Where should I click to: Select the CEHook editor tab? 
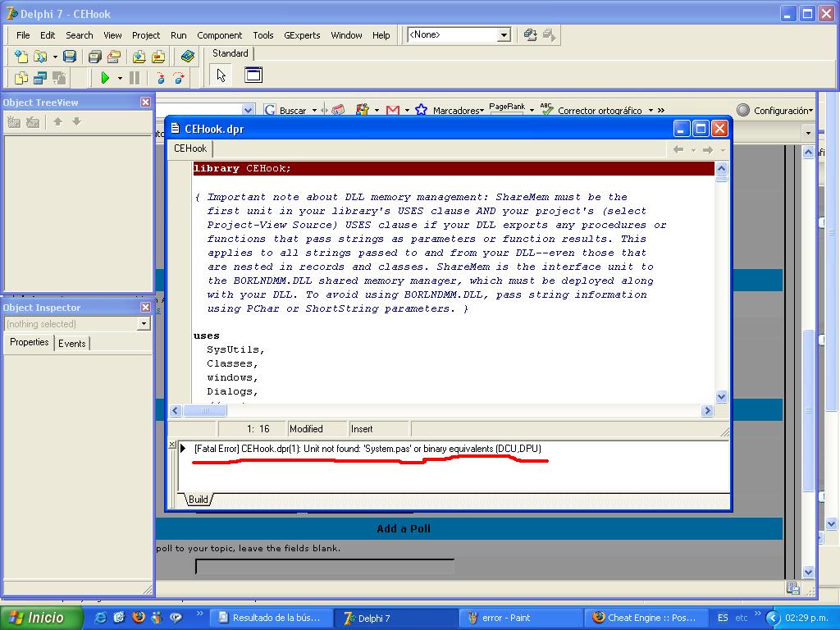coord(190,148)
